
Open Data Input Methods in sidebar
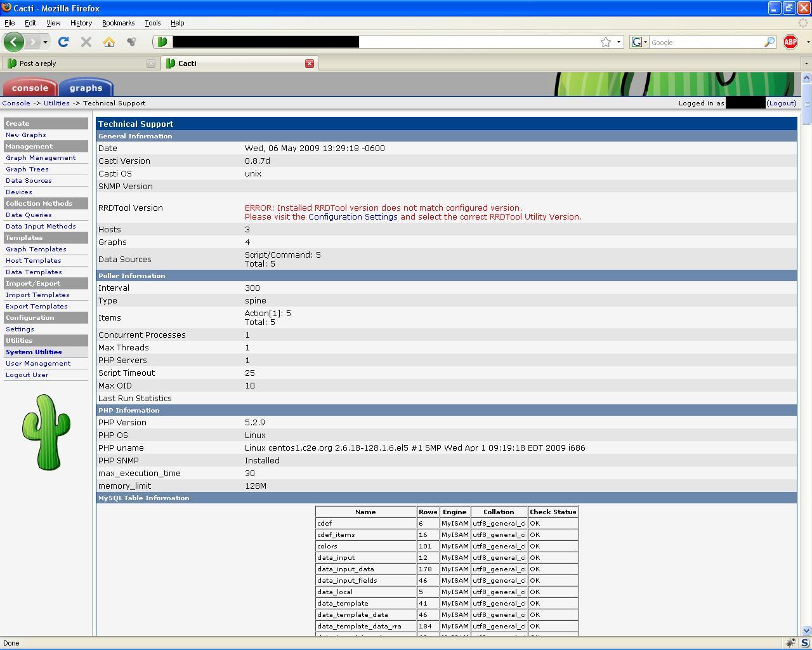[41, 226]
